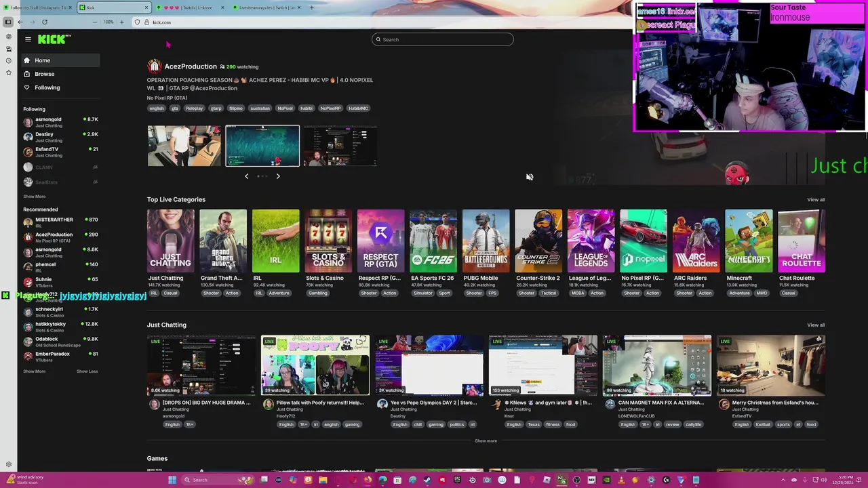The image size is (868, 488).
Task: Open MISTERARTHER in Recommended list
Action: (60, 222)
